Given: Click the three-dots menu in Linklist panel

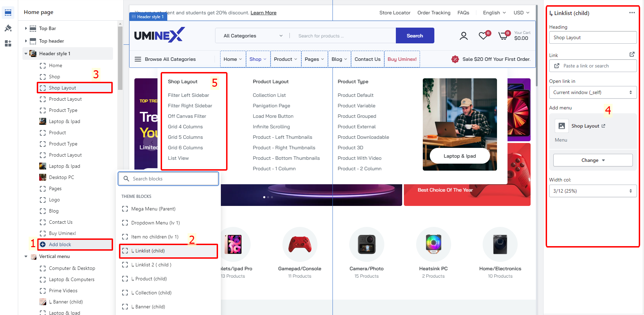Looking at the screenshot, I should point(632,13).
